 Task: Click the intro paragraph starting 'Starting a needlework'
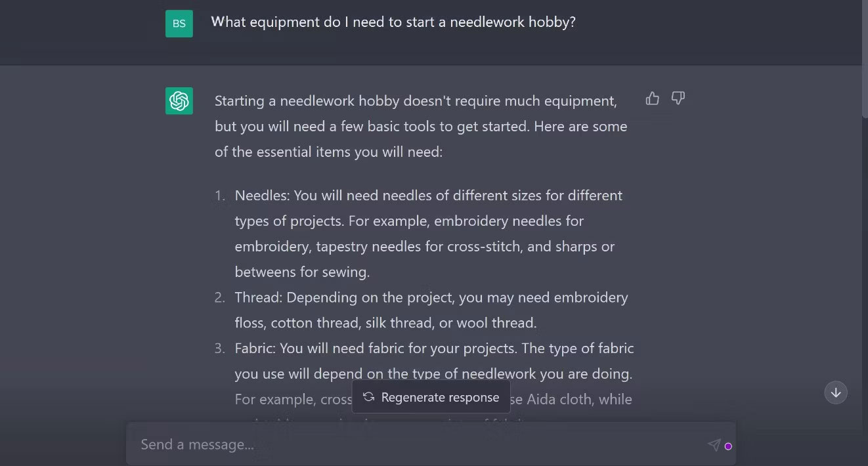(x=420, y=126)
